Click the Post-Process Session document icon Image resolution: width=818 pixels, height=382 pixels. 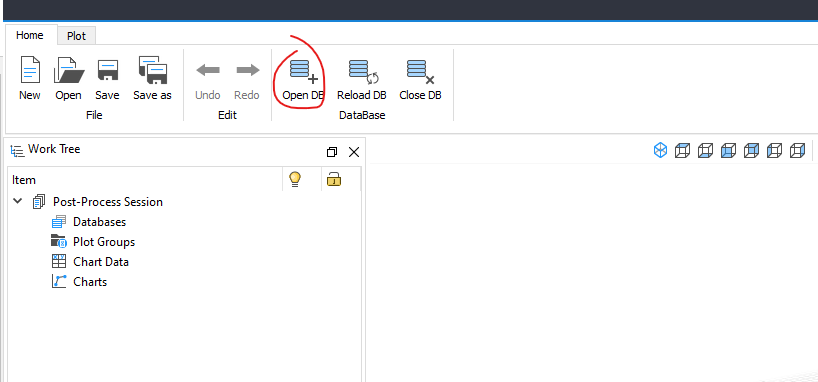tap(39, 201)
